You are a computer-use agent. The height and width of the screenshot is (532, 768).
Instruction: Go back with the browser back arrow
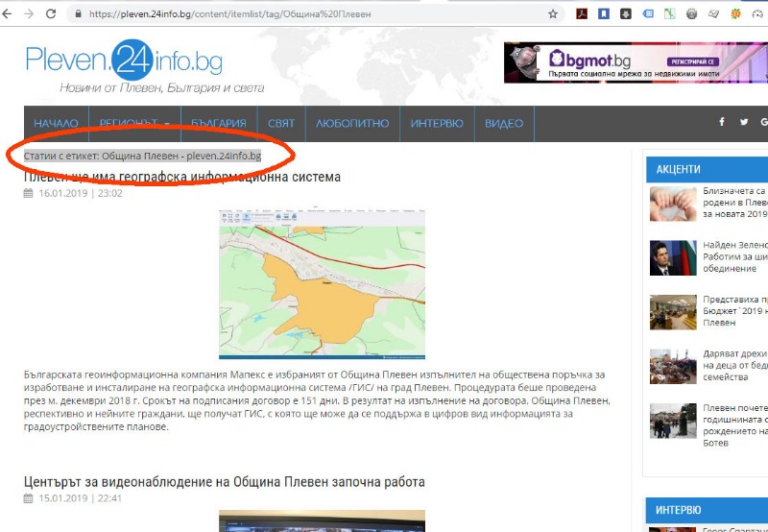(7, 13)
